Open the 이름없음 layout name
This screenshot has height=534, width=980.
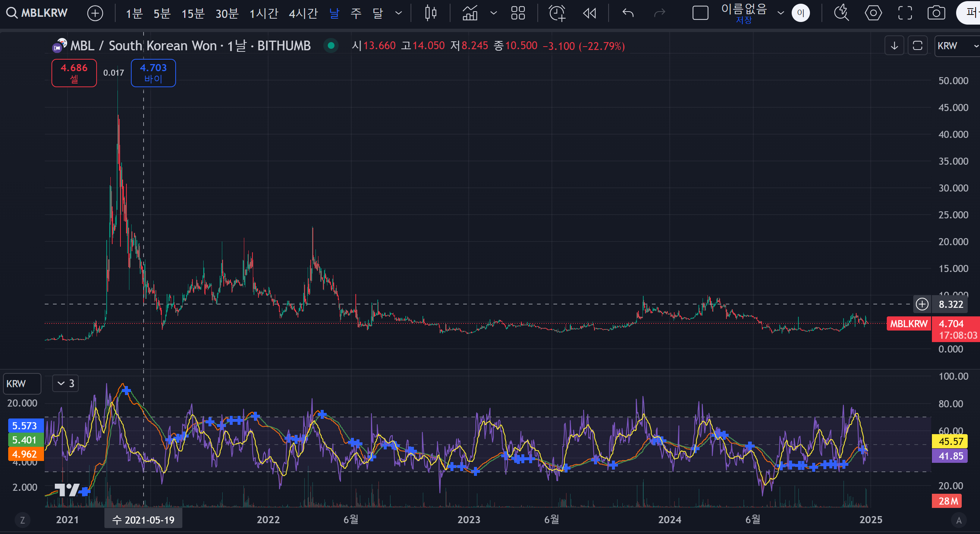744,9
